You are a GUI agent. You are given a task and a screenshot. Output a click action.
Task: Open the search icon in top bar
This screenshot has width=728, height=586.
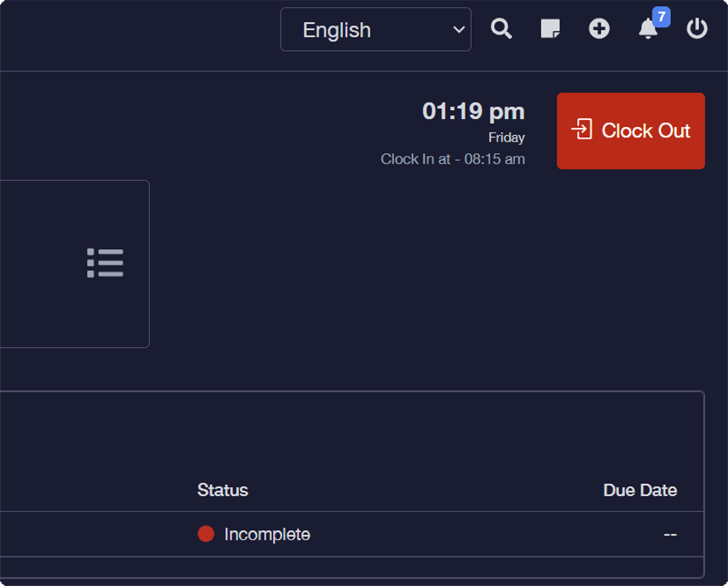tap(501, 29)
